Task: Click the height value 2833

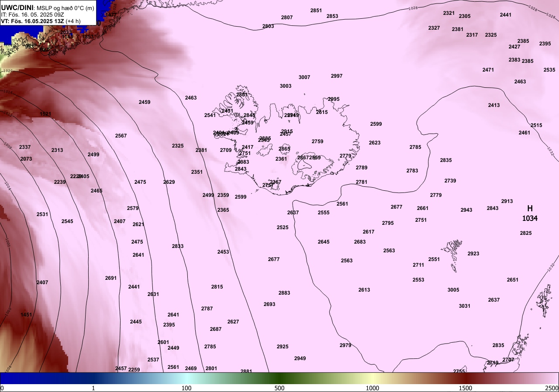Action: coord(178,246)
